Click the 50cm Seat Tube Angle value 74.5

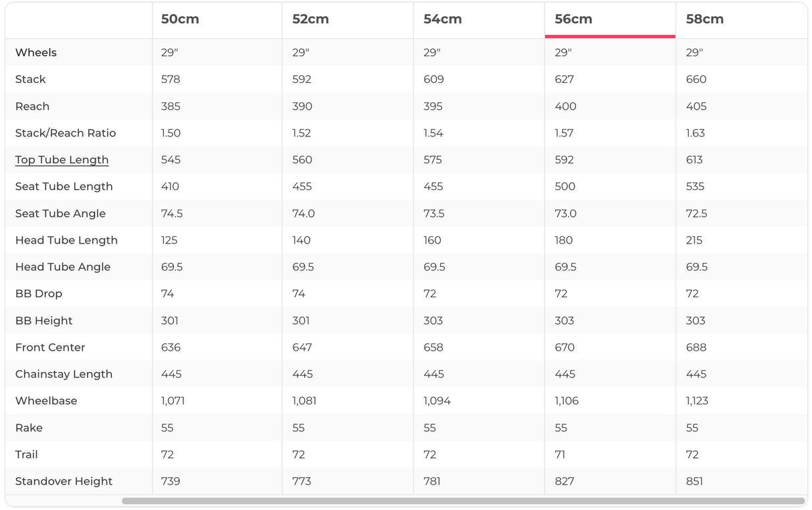[x=172, y=214]
